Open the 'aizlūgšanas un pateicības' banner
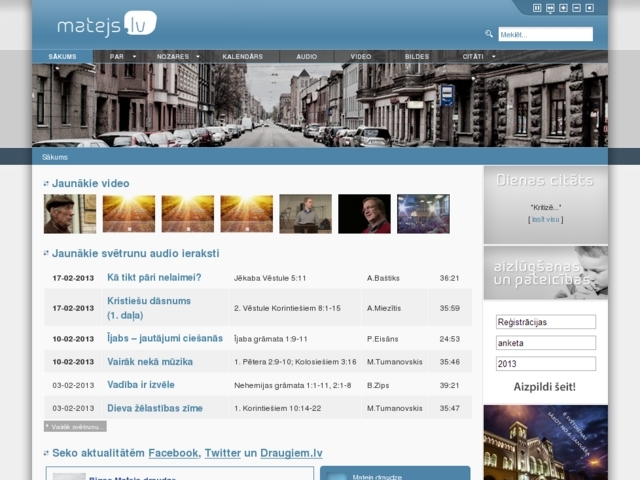 coord(546,273)
